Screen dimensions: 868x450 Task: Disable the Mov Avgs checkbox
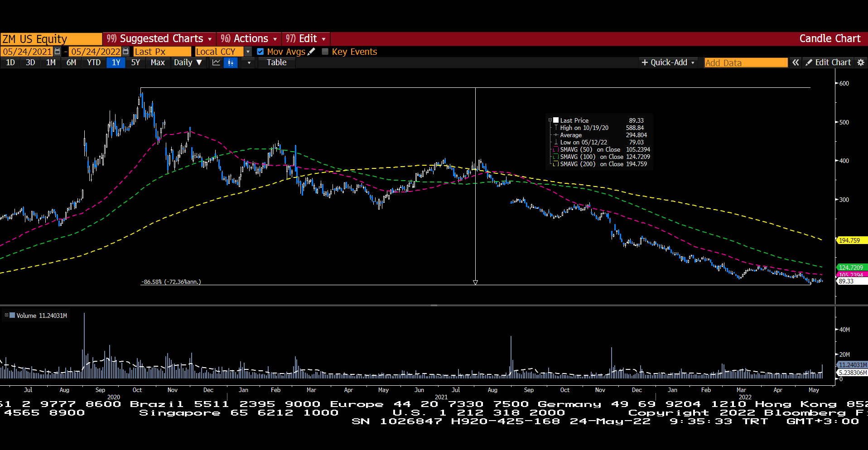[260, 52]
